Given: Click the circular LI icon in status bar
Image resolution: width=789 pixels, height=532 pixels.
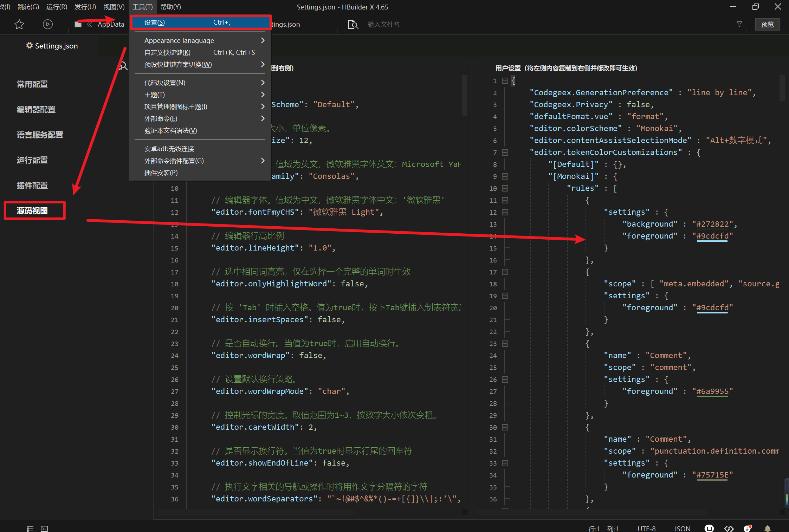Looking at the screenshot, I should coord(709,528).
